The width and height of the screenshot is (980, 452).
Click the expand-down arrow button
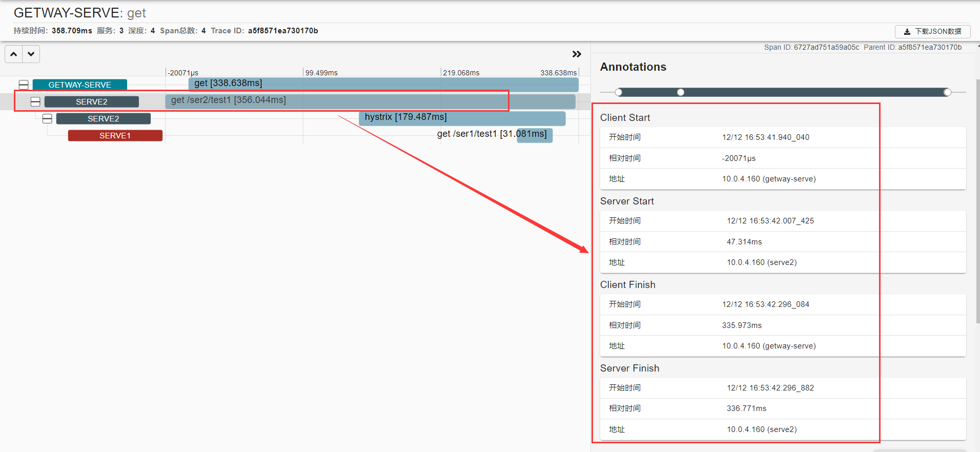pyautogui.click(x=31, y=54)
